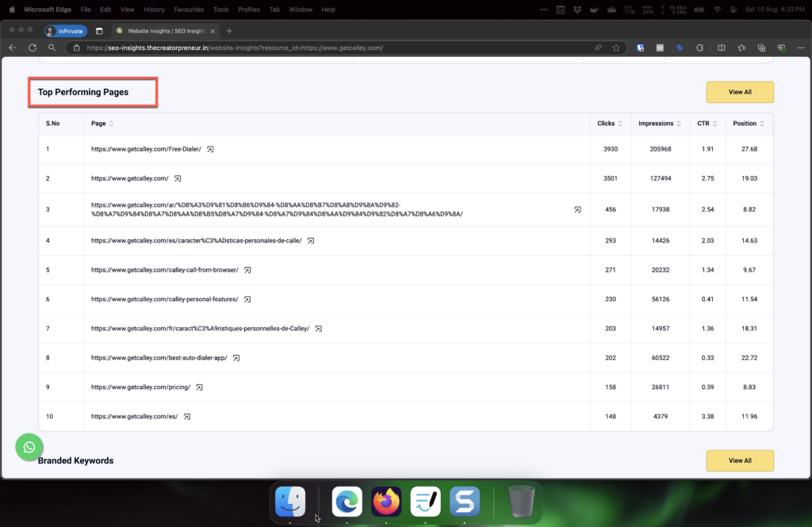Viewport: 812px width, 527px height.
Task: Open external link icon for Arabic /ar/ page row
Action: (x=577, y=210)
